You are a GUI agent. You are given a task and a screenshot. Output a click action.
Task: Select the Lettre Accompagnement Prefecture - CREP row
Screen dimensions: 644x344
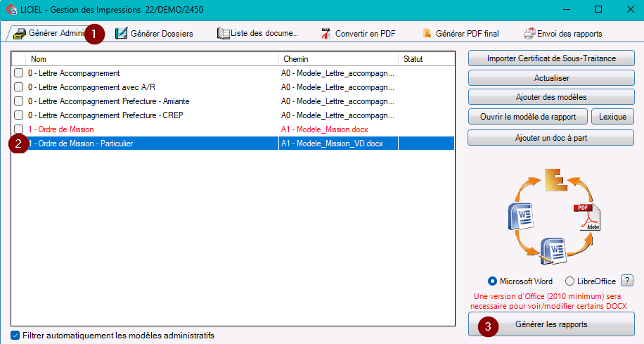(x=233, y=115)
